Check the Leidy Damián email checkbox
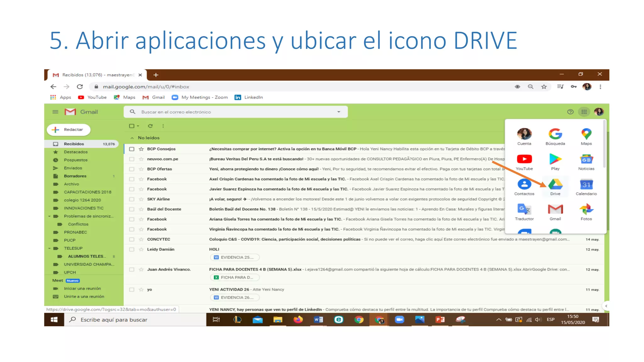This screenshot has width=644, height=362. [132, 250]
